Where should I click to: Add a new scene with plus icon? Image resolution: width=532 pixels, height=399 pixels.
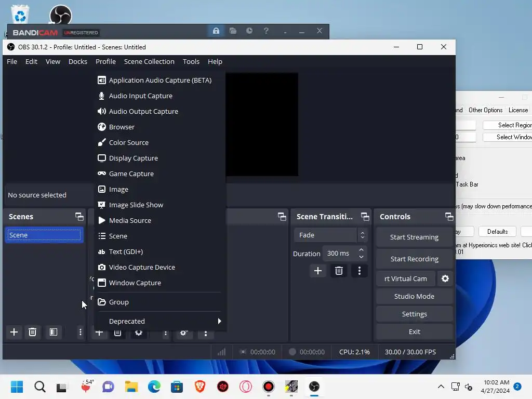click(14, 332)
